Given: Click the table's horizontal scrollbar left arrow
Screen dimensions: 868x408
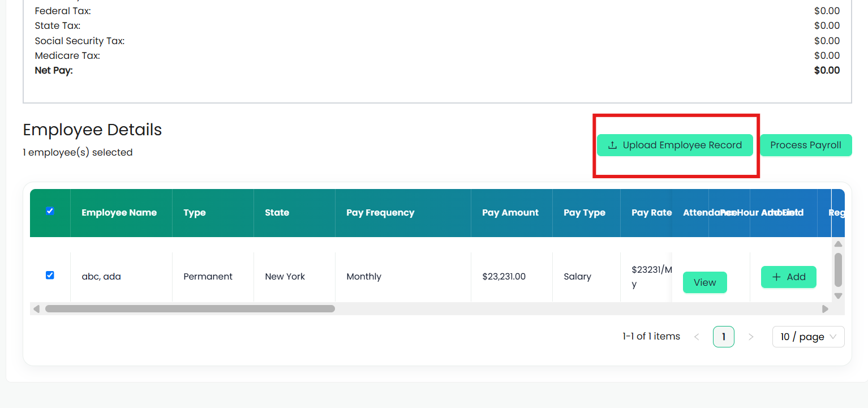Looking at the screenshot, I should click(x=36, y=309).
